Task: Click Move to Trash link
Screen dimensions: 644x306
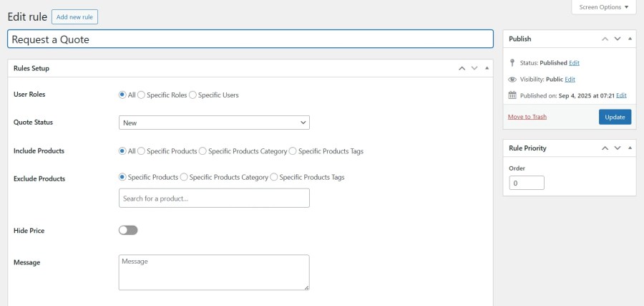Action: point(527,117)
